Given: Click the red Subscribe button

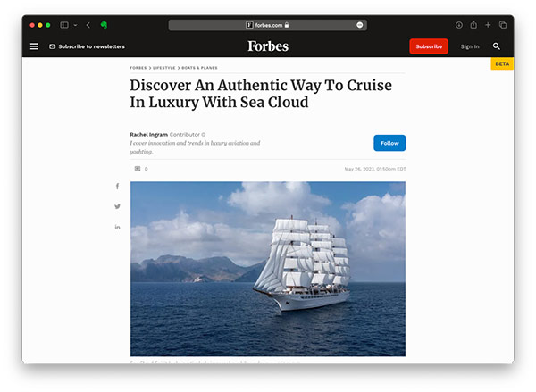Looking at the screenshot, I should coord(429,46).
